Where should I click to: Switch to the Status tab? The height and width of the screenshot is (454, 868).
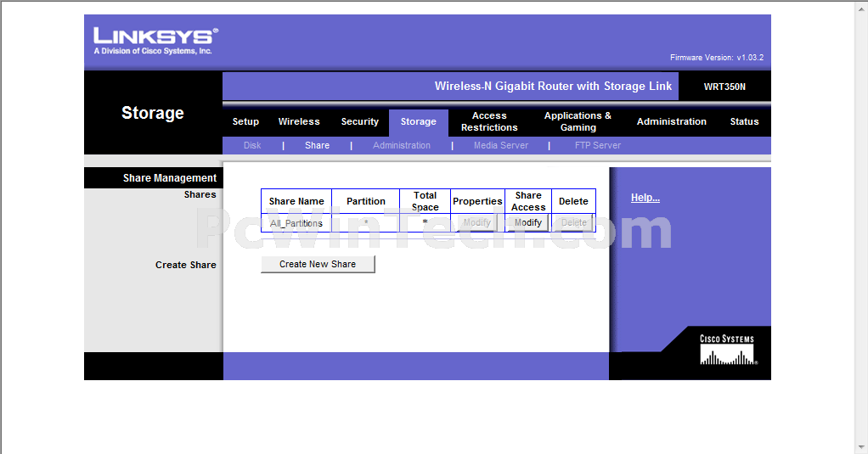click(744, 121)
